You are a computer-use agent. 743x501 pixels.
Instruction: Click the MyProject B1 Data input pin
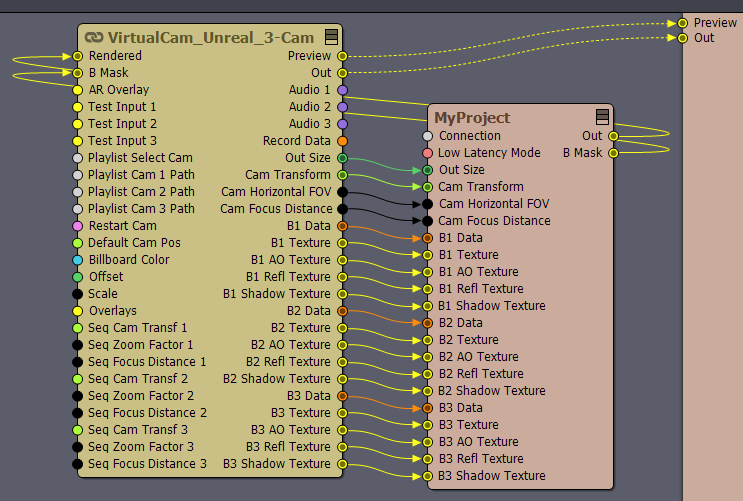tap(427, 238)
